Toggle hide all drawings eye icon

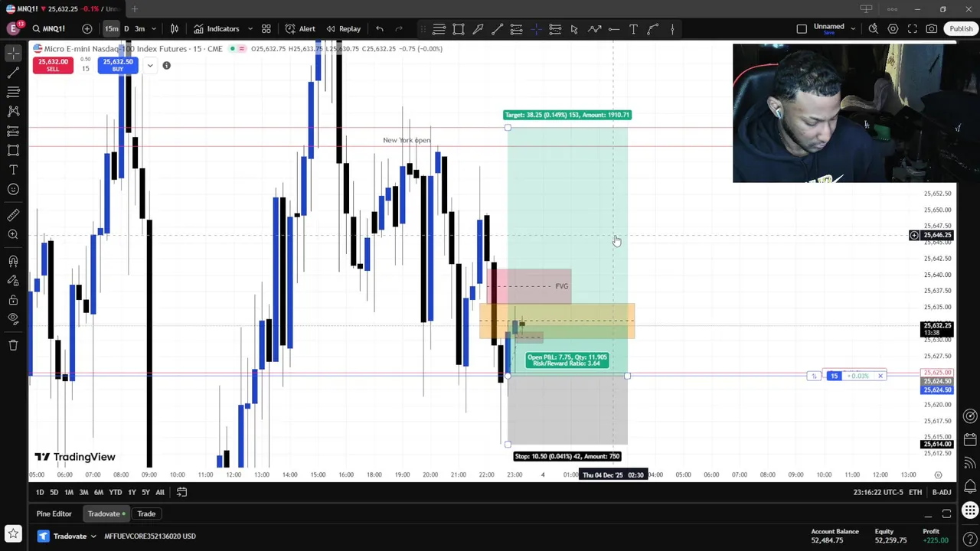pyautogui.click(x=13, y=319)
